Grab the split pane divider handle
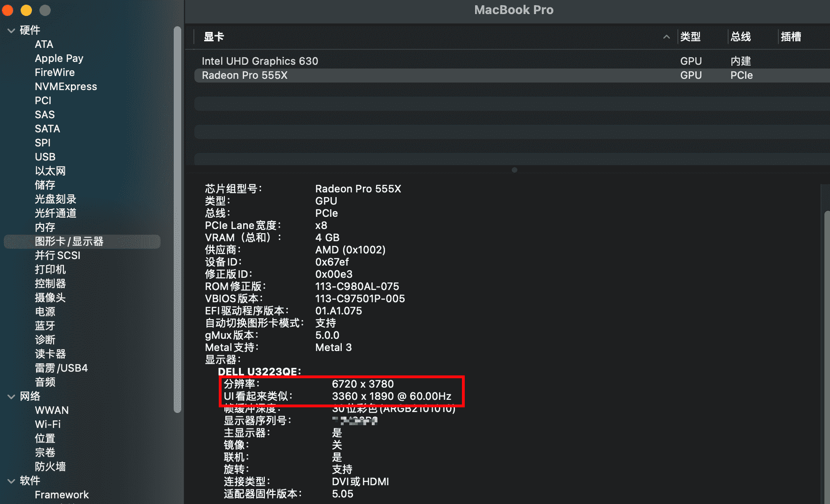Viewport: 830px width, 504px height. (515, 170)
